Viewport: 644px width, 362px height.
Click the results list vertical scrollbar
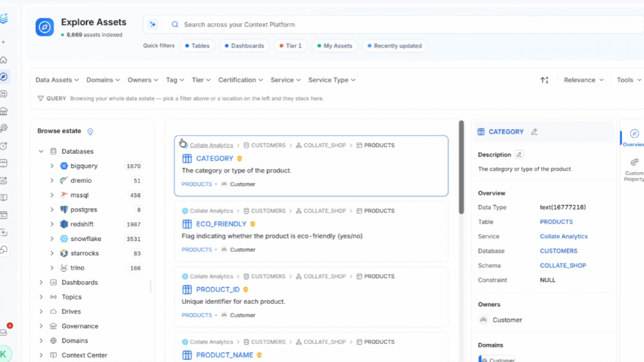(461, 167)
